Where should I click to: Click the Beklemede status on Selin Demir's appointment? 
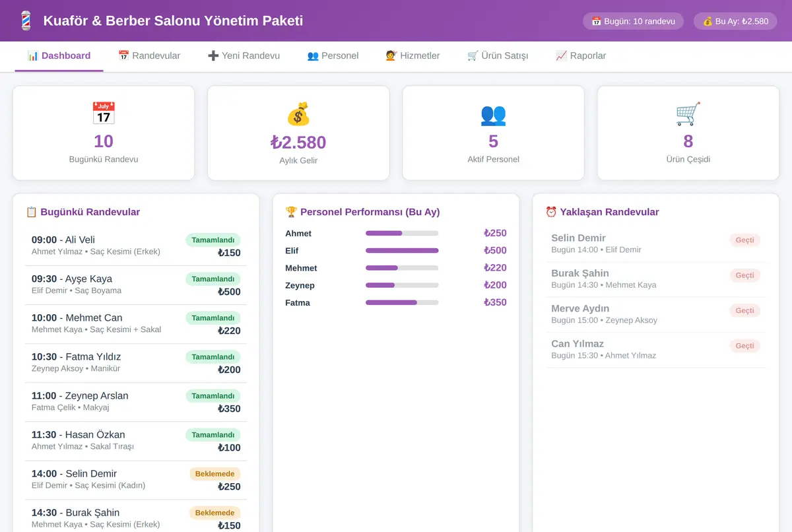tap(215, 474)
